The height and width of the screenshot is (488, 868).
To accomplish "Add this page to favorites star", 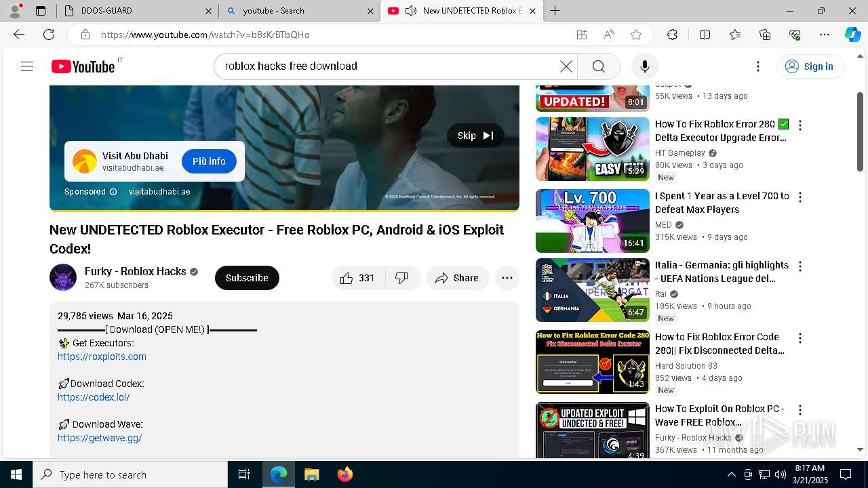I will [636, 35].
